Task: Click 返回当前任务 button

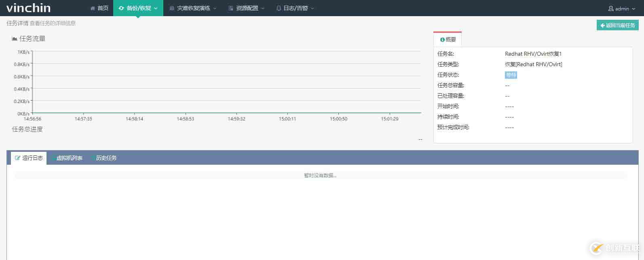Action: tap(617, 25)
